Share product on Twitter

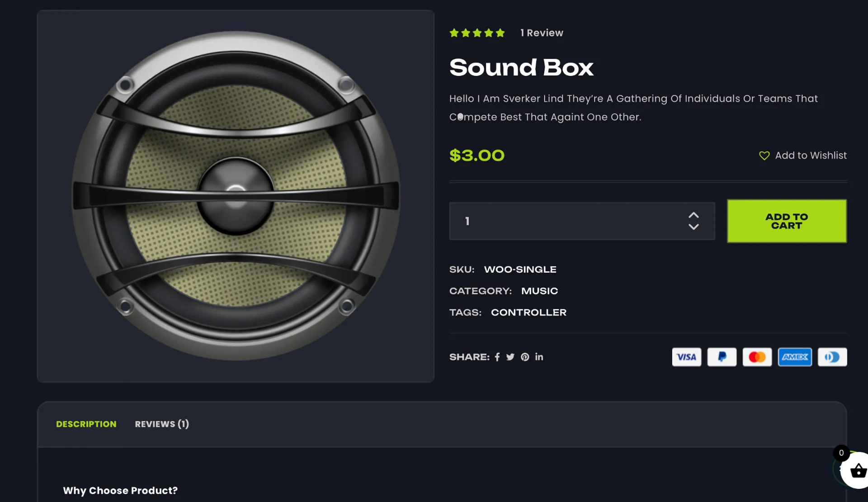pyautogui.click(x=510, y=357)
